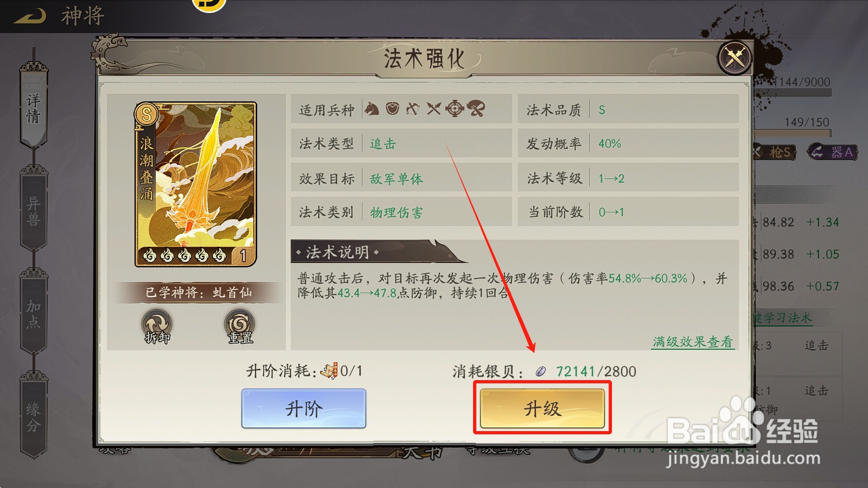The width and height of the screenshot is (868, 488).
Task: Click the crosshair target troop icon
Action: point(455,108)
